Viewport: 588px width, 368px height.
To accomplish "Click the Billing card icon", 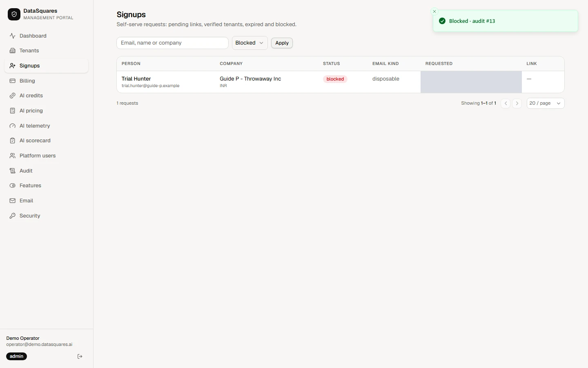I will (x=13, y=81).
